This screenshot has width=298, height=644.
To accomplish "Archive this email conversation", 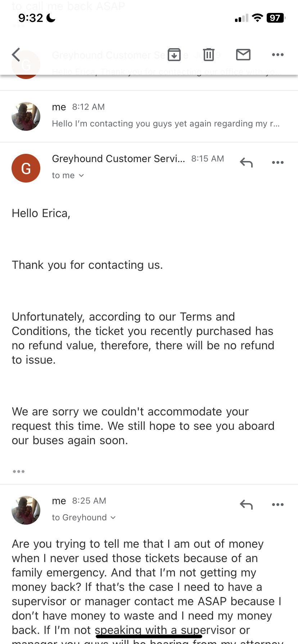I will [174, 55].
